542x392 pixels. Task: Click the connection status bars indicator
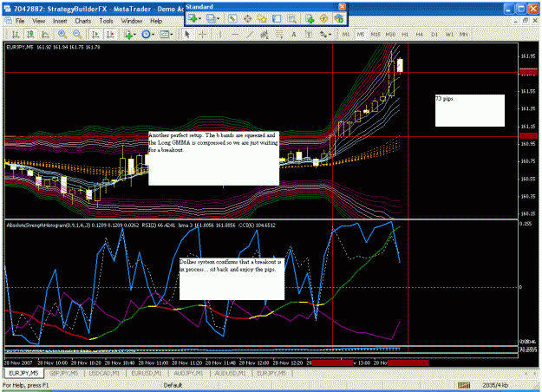[464, 385]
